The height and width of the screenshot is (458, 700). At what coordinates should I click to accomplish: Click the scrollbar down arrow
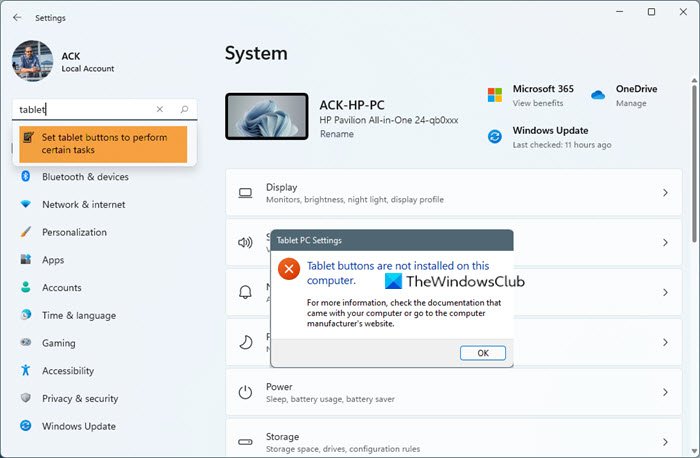[694, 451]
